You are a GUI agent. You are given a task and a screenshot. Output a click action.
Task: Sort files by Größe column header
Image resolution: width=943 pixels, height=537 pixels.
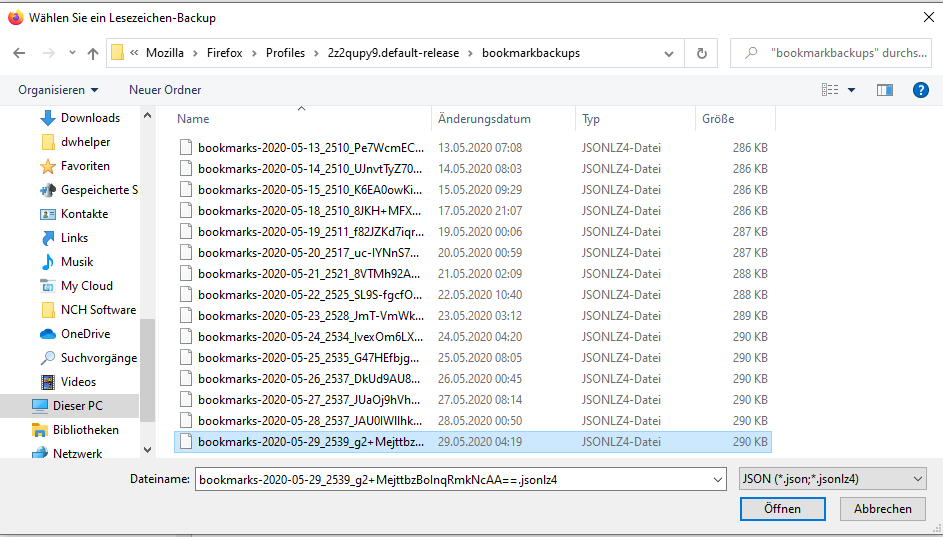(x=718, y=119)
